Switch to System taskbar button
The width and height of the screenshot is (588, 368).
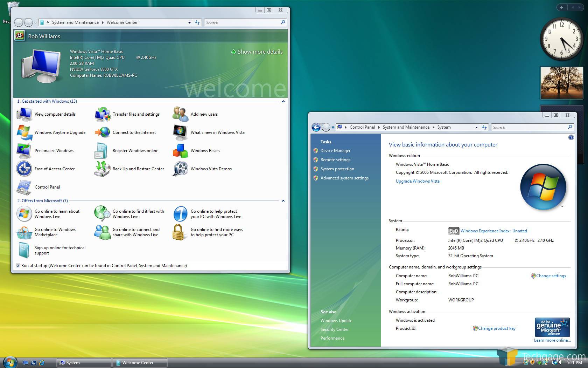coord(84,363)
